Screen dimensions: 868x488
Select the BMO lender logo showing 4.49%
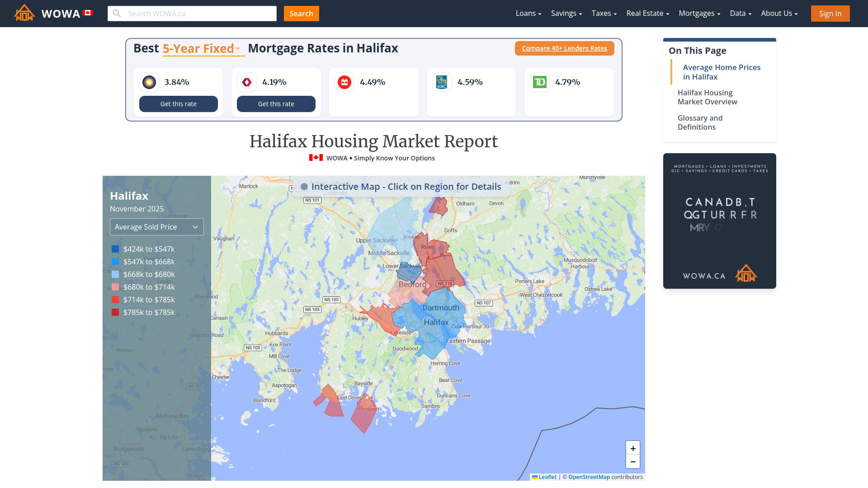[x=344, y=82]
